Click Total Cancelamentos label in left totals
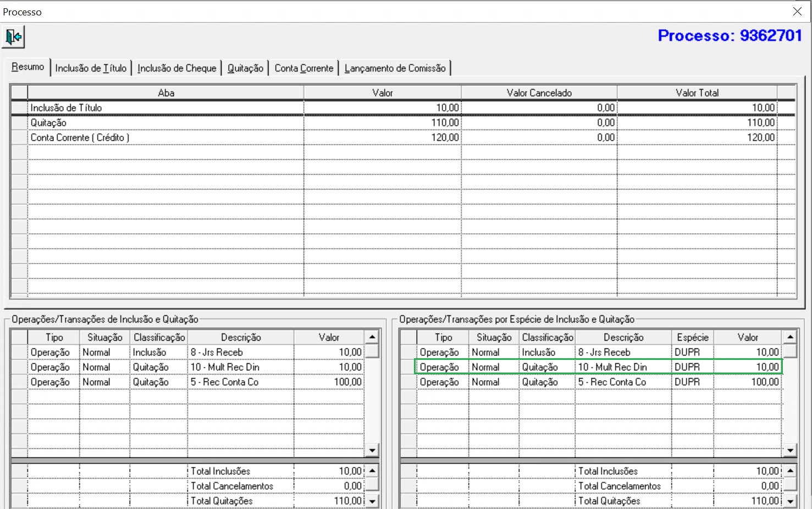The image size is (812, 509). pyautogui.click(x=232, y=486)
